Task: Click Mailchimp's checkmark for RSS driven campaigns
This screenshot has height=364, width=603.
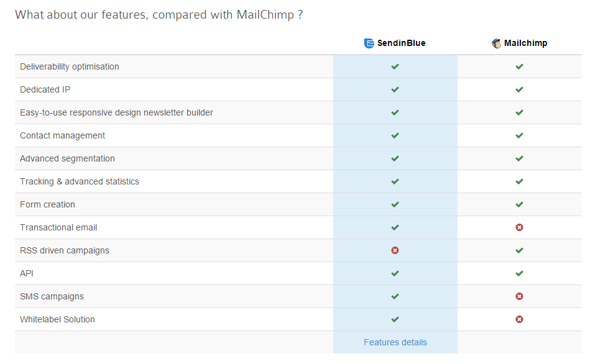Action: coord(519,250)
